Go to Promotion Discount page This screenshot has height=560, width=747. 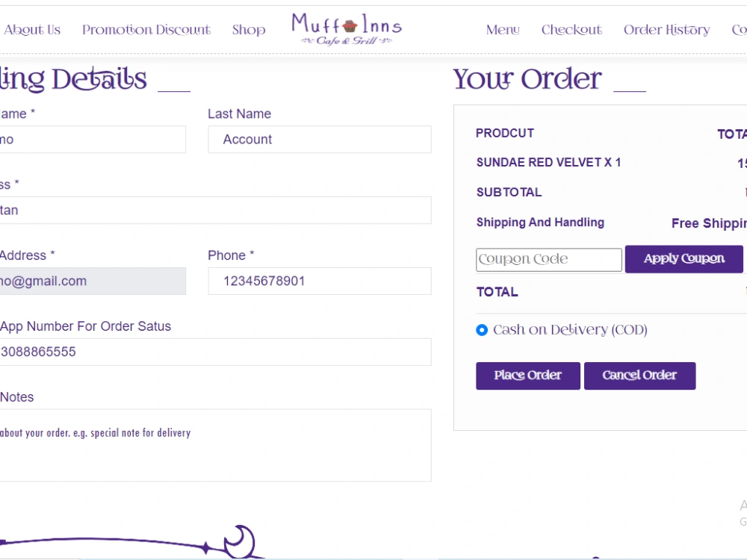pos(146,30)
